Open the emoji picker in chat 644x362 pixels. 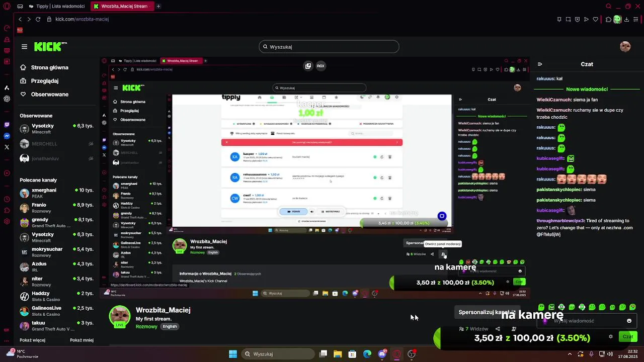tap(629, 321)
